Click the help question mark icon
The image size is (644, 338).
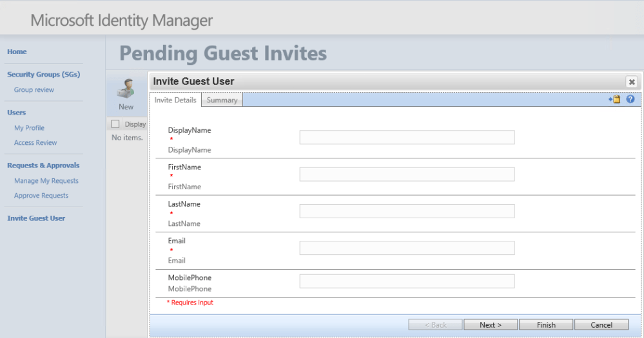pyautogui.click(x=630, y=99)
